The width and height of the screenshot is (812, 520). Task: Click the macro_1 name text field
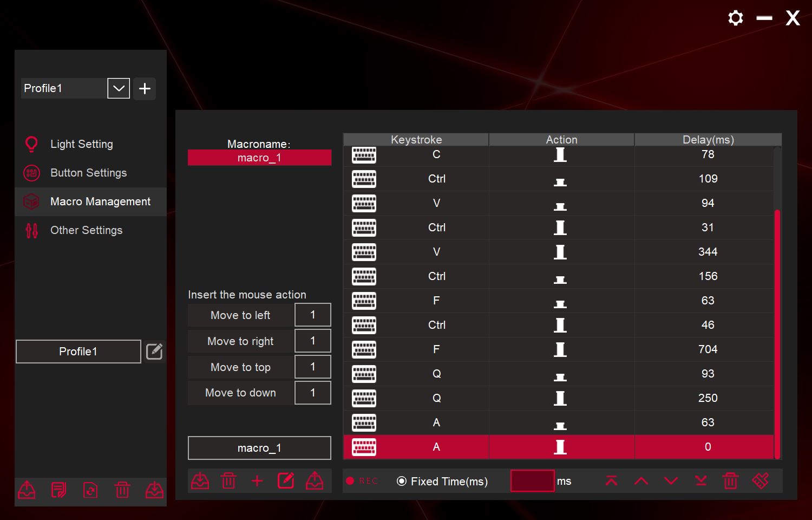[x=259, y=448]
